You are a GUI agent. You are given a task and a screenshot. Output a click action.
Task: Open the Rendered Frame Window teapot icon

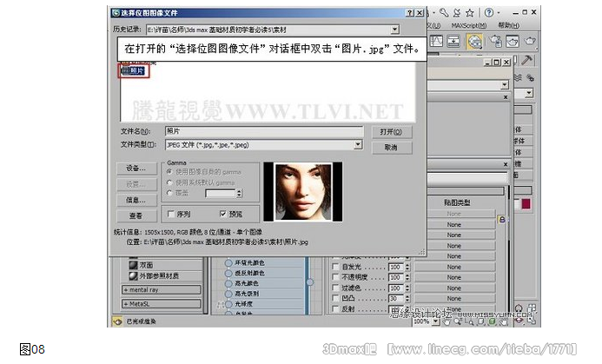[513, 41]
